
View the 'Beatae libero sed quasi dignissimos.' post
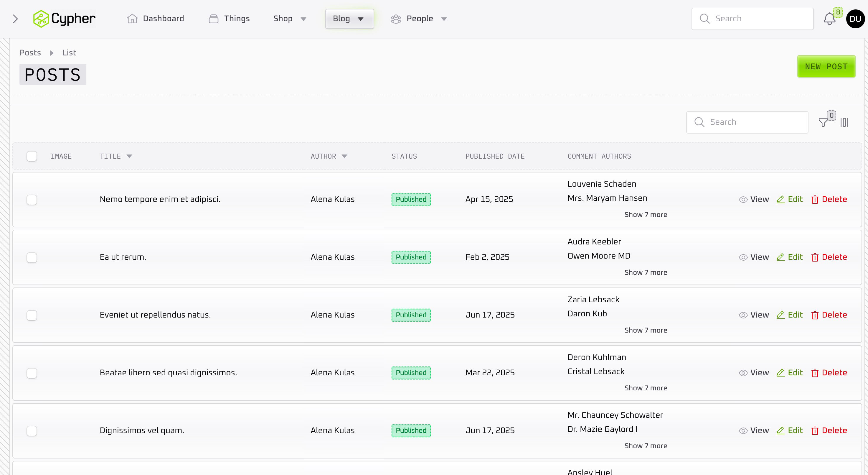point(754,372)
